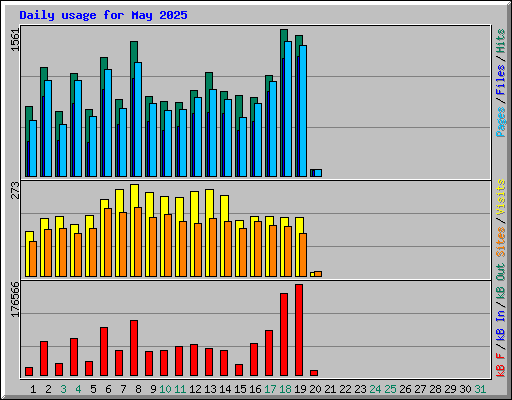
Task: Click day 16 on the x-axis
Action: (255, 389)
